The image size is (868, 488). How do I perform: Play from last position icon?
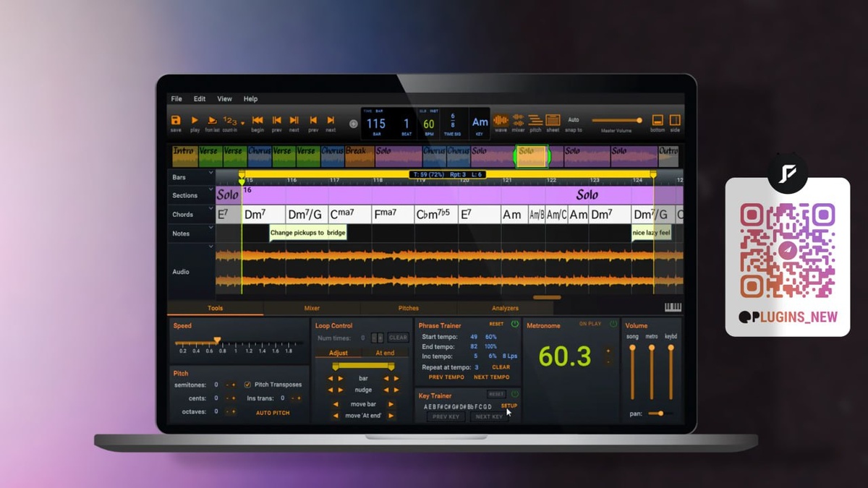click(212, 120)
